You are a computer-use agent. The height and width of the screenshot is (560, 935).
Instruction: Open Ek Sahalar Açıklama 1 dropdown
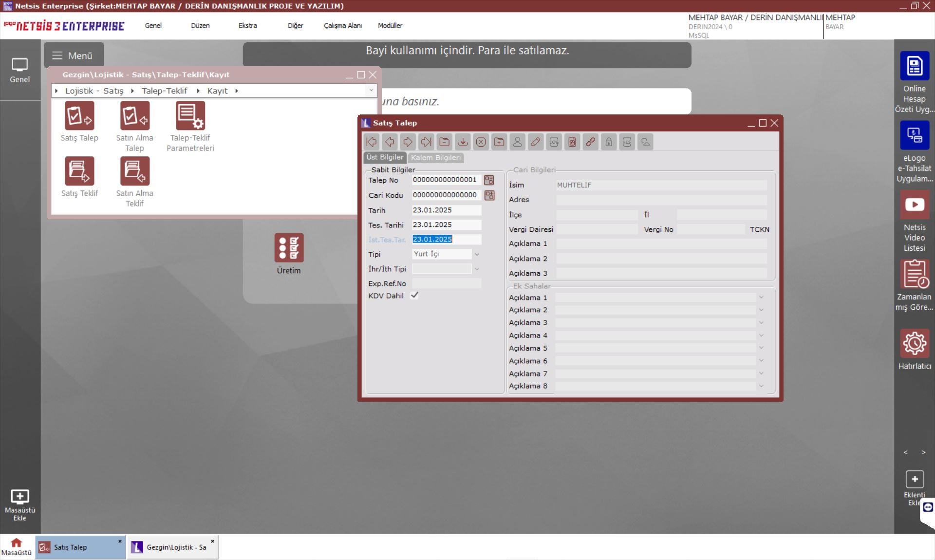tap(761, 298)
